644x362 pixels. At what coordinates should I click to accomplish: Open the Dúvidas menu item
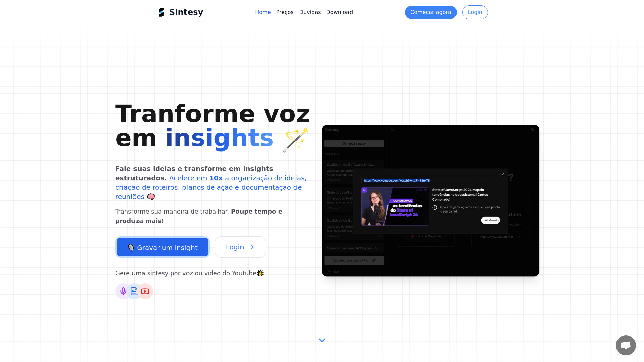coord(310,12)
